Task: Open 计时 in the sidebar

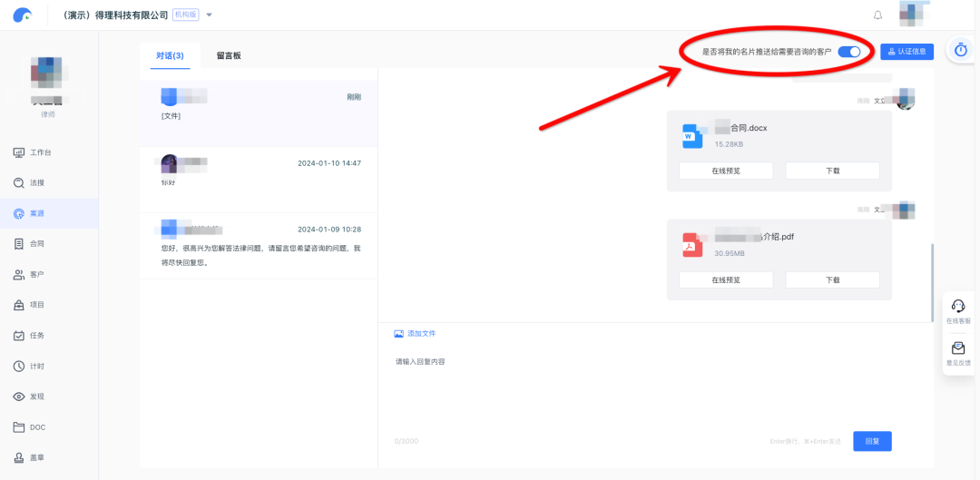Action: 49,367
